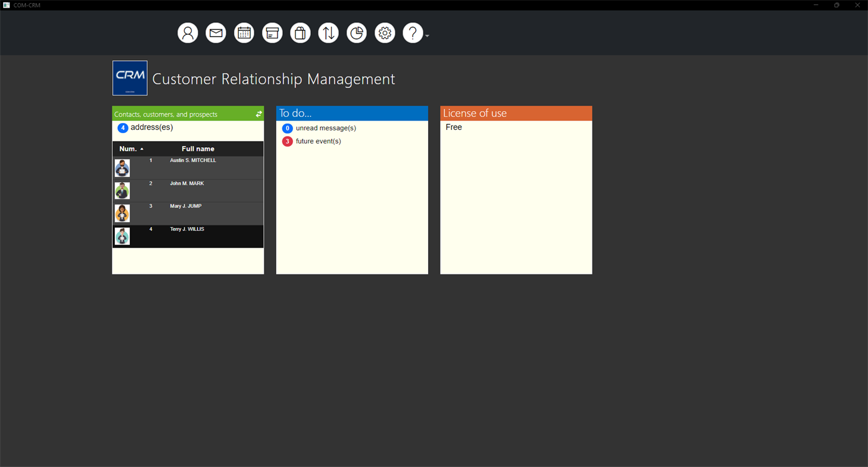
Task: Click the archive box toolbar icon
Action: 272,32
